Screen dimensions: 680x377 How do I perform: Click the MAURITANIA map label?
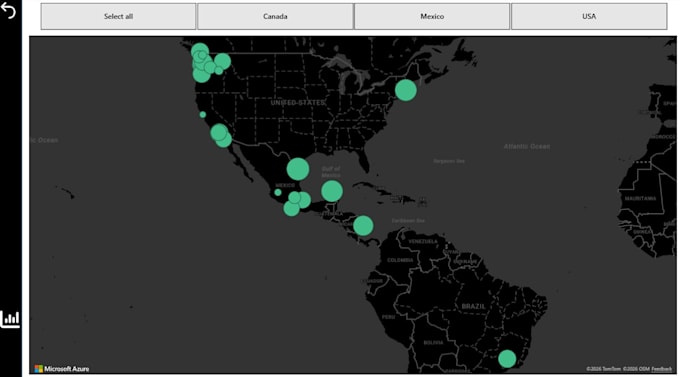click(x=640, y=199)
